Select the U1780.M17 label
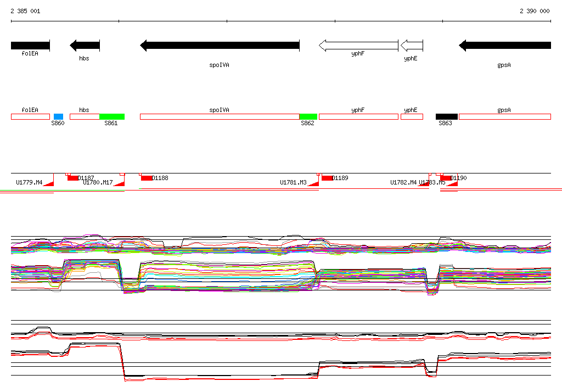The height and width of the screenshot is (392, 562). coord(98,183)
